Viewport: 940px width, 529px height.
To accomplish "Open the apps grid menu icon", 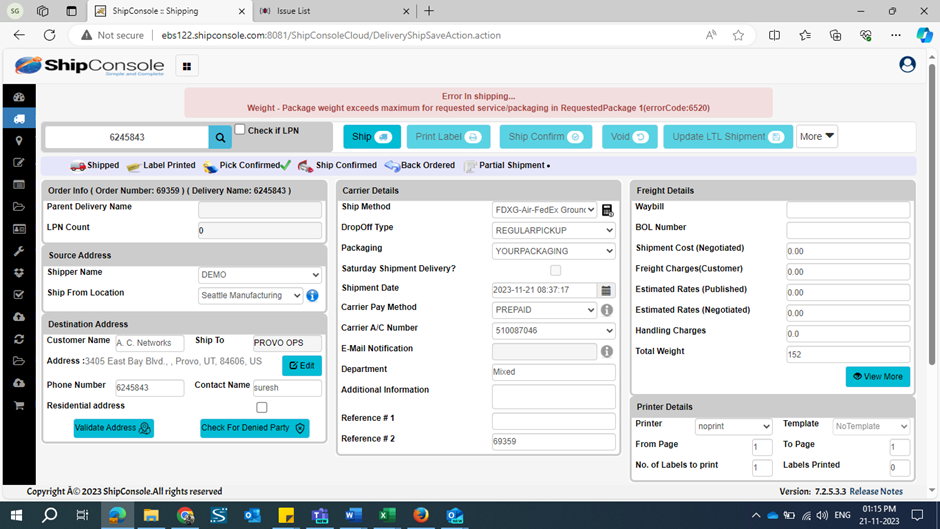I will point(187,66).
